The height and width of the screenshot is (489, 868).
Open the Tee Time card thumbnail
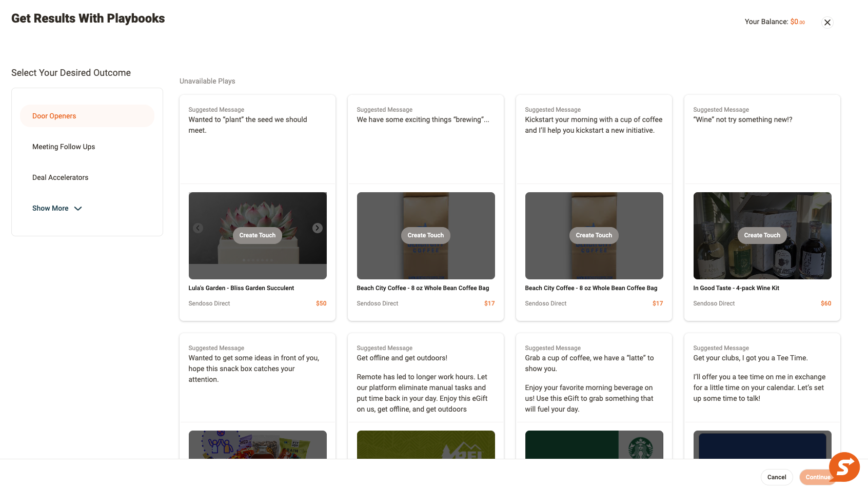(762, 444)
